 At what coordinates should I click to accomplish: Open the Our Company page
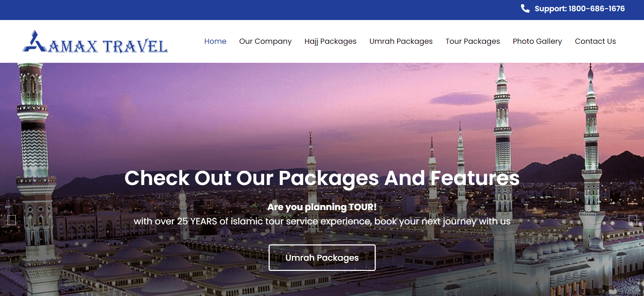click(265, 41)
